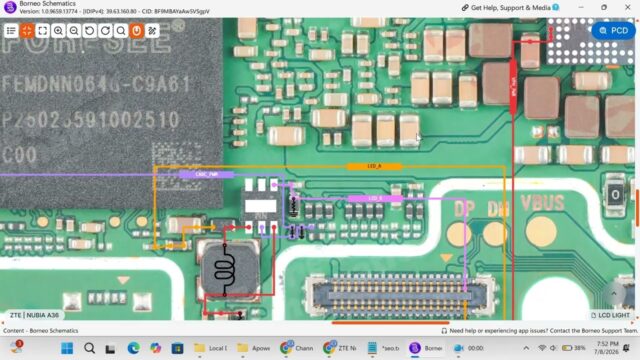
Task: Click Contact the Borneo Support Team message
Action: click(540, 331)
